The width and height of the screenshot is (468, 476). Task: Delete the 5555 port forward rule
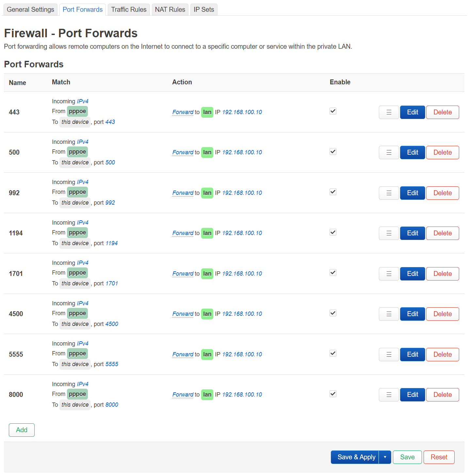click(x=443, y=354)
